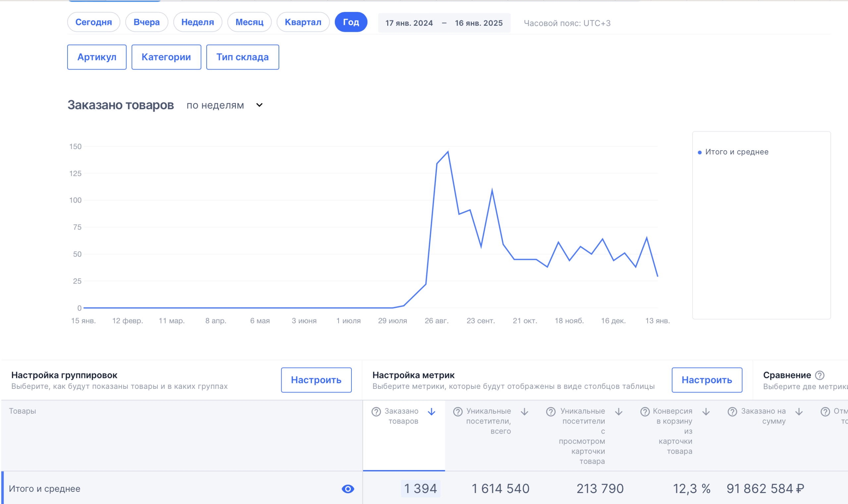
Task: Sort by Заказано на сумму arrow
Action: tap(799, 412)
